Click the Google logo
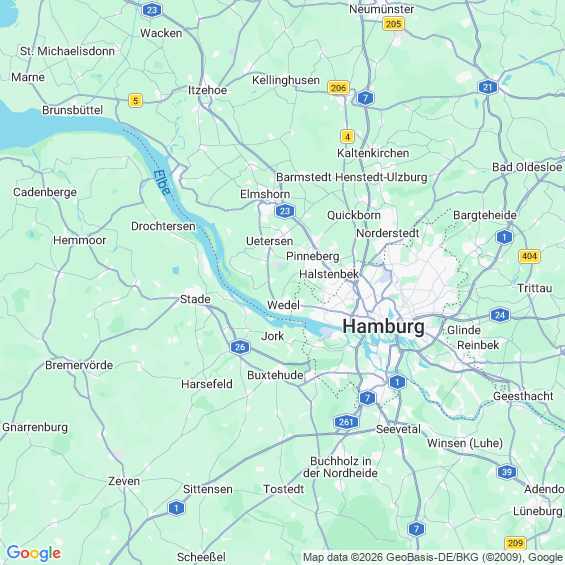Image resolution: width=565 pixels, height=565 pixels. point(34,553)
